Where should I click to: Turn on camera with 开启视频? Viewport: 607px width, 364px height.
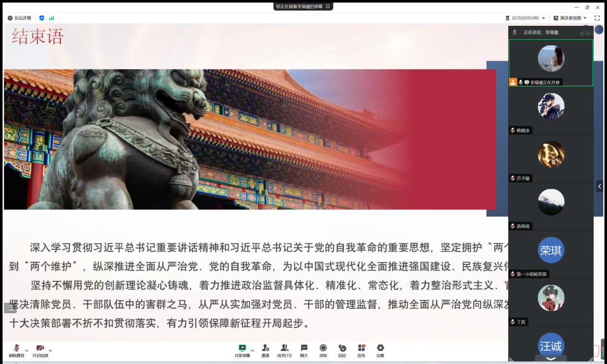(40, 350)
